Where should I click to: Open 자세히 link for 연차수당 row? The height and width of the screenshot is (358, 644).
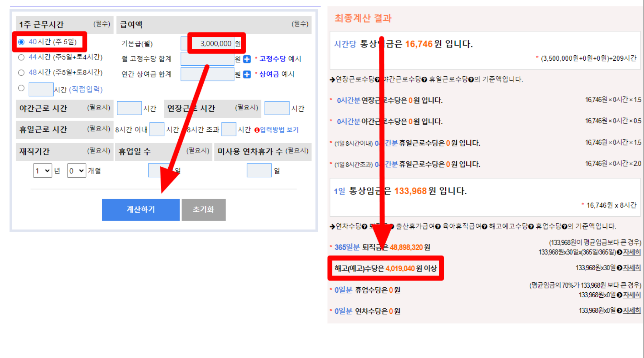pos(631,311)
